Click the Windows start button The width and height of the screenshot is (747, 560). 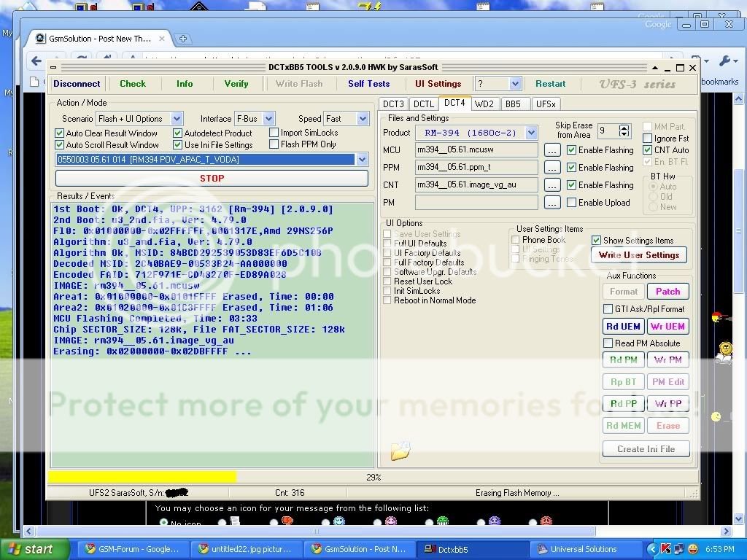(35, 549)
